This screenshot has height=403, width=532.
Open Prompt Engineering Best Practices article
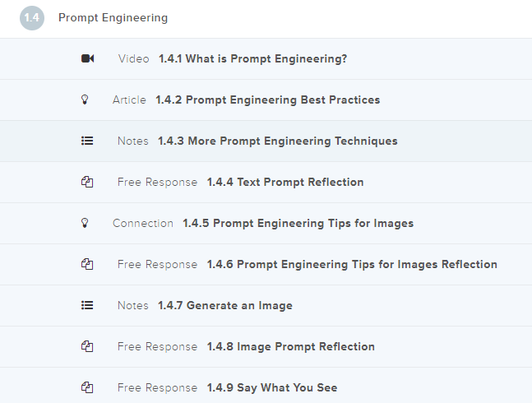tap(267, 100)
